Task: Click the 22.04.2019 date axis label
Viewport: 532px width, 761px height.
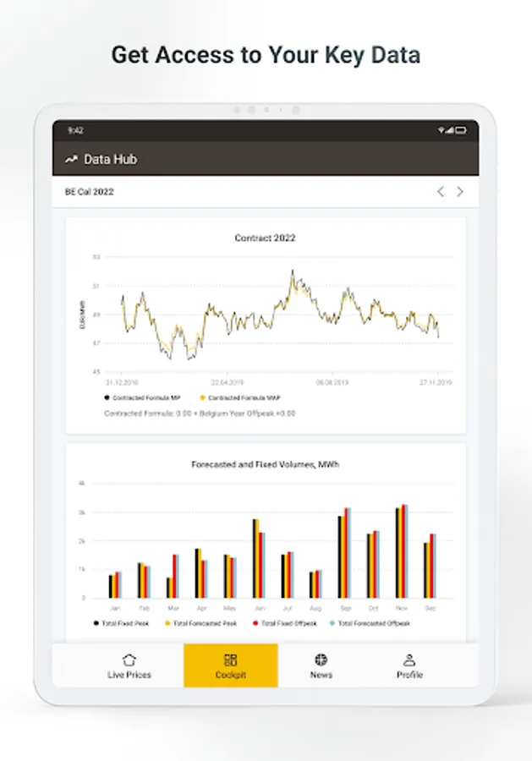Action: [x=228, y=382]
